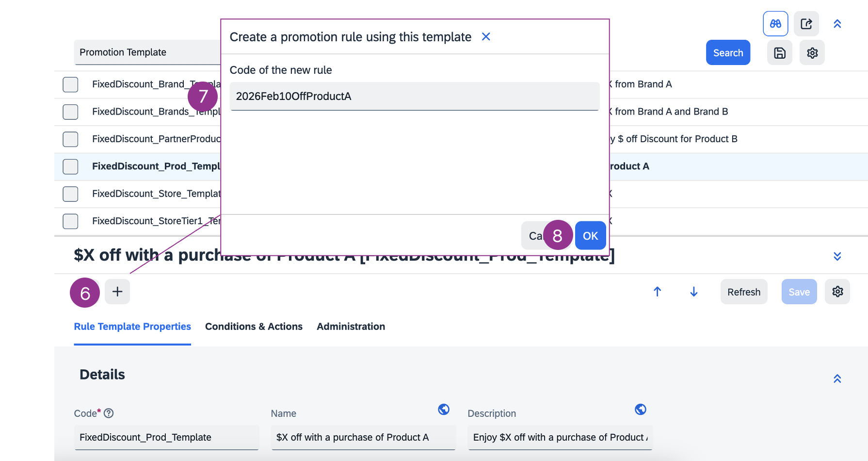Click the Code of the new rule field
The image size is (868, 461).
(x=415, y=97)
